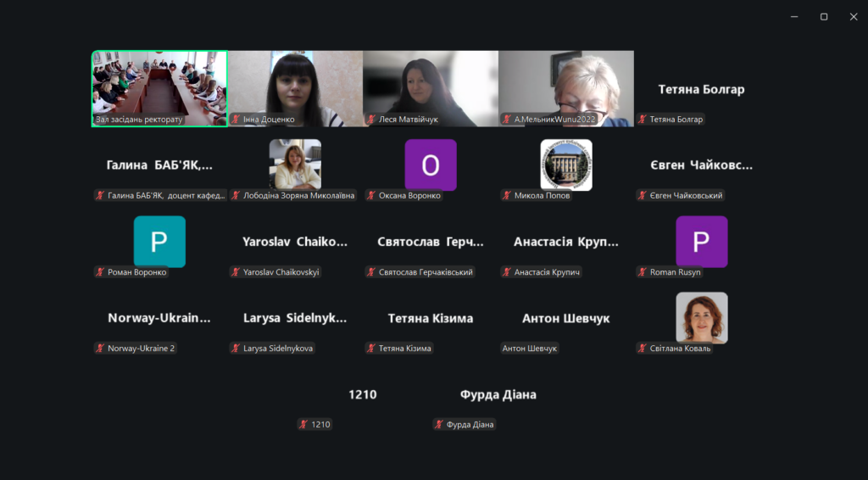Click muted mic icon beside Roman Rusyn

(643, 272)
